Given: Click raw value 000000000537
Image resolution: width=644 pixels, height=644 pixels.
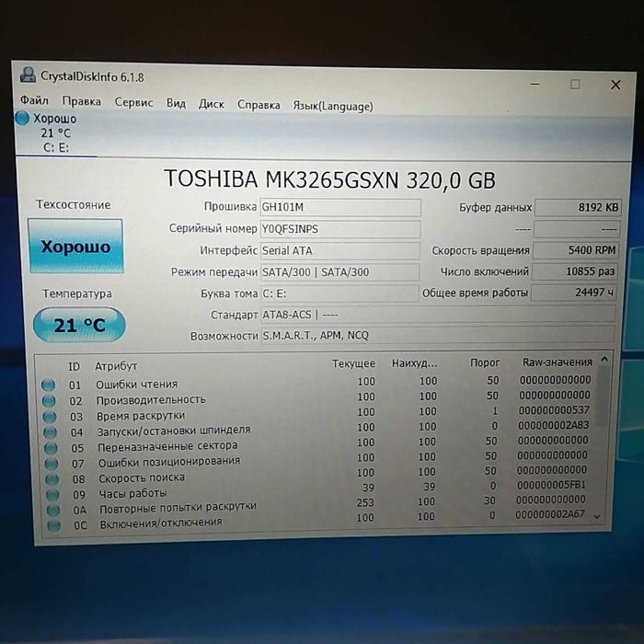Looking at the screenshot, I should [554, 410].
